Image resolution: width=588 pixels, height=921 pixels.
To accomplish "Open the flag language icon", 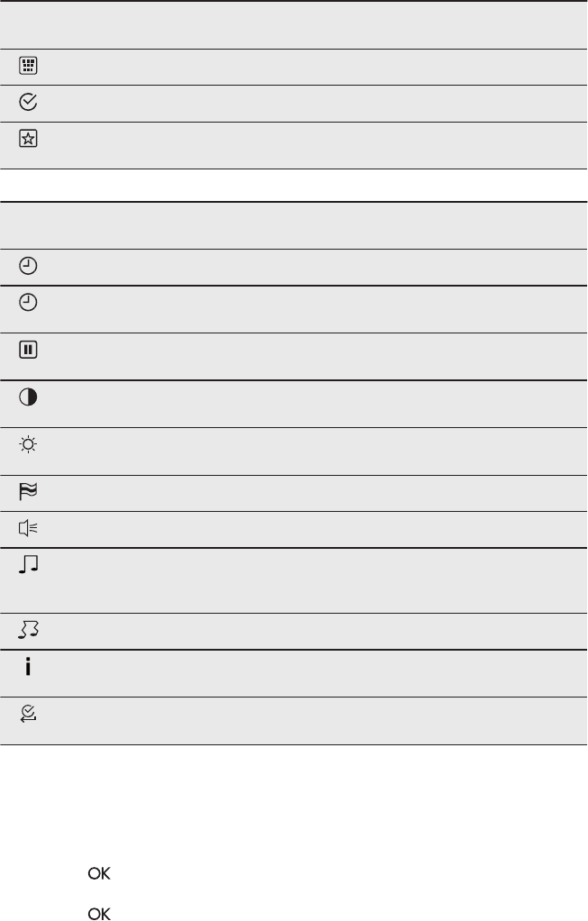I will [x=28, y=492].
